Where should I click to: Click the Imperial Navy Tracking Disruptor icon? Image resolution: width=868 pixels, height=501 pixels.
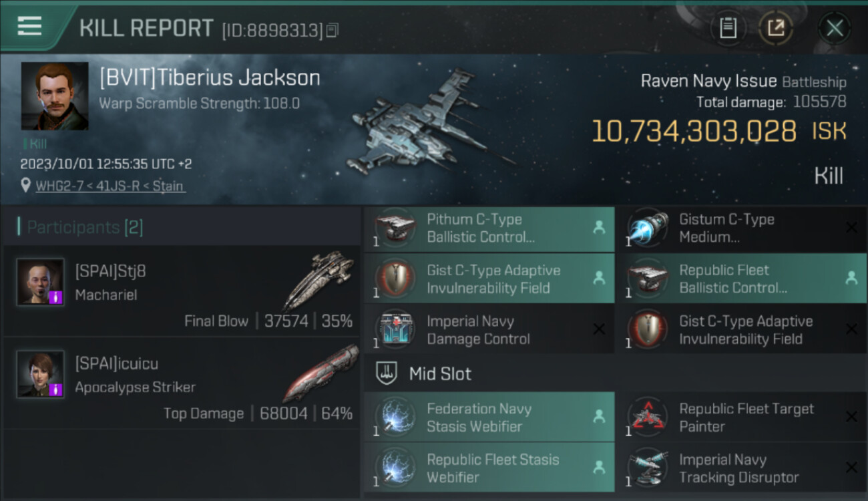(647, 468)
